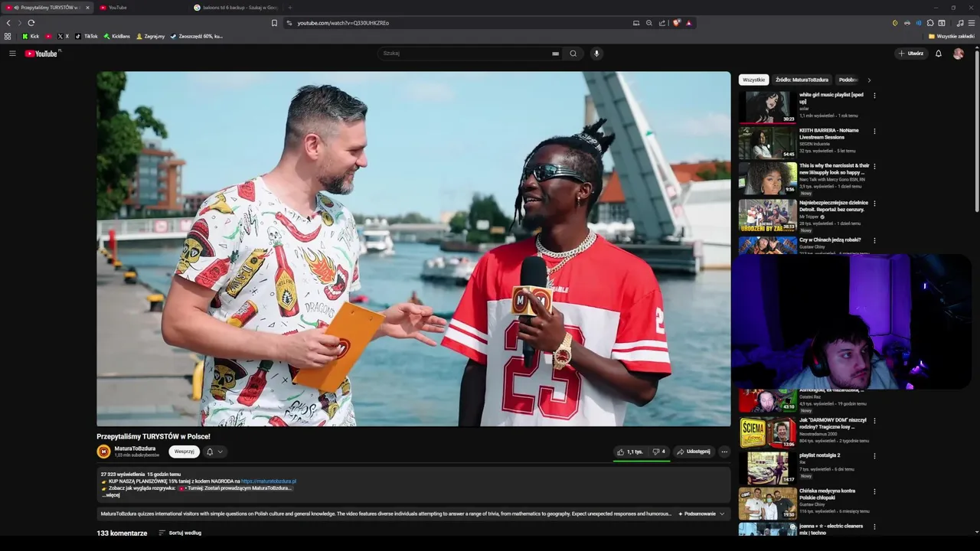
Task: Click the YouTube search field
Action: pyautogui.click(x=469, y=54)
